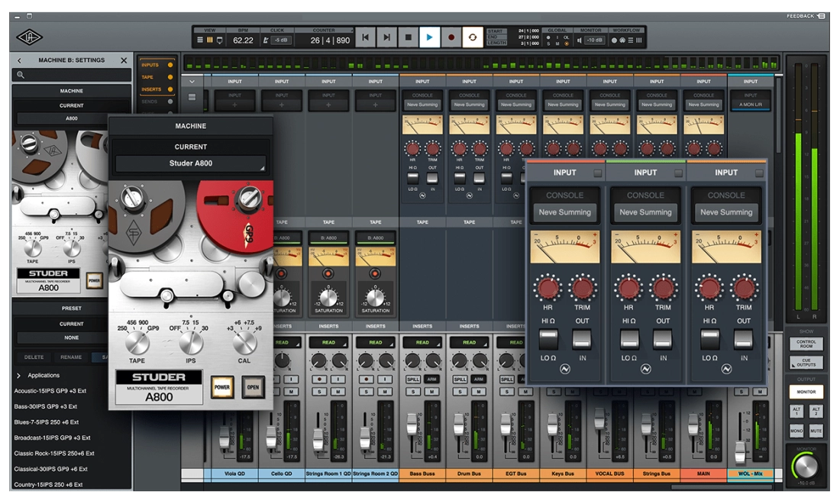Tick the checkbox on the first enlarged INPUT header

pyautogui.click(x=598, y=173)
